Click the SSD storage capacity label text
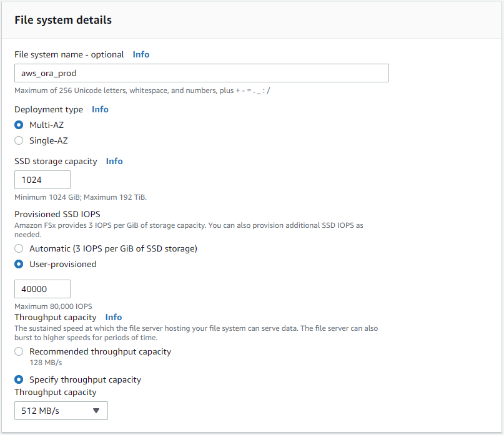The width and height of the screenshot is (504, 435). 56,161
